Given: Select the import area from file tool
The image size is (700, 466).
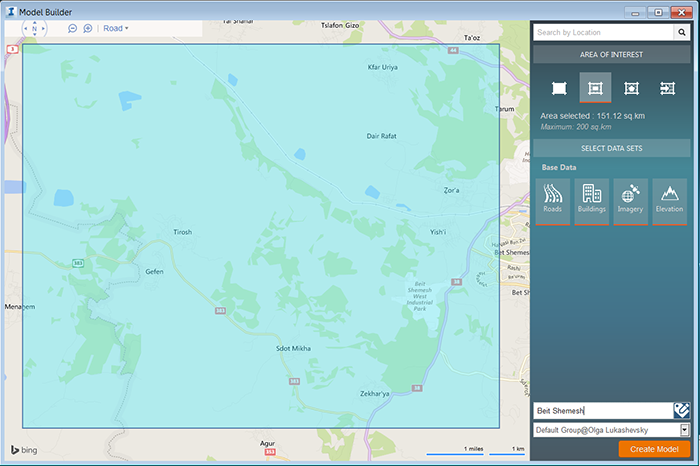Looking at the screenshot, I should tap(667, 88).
